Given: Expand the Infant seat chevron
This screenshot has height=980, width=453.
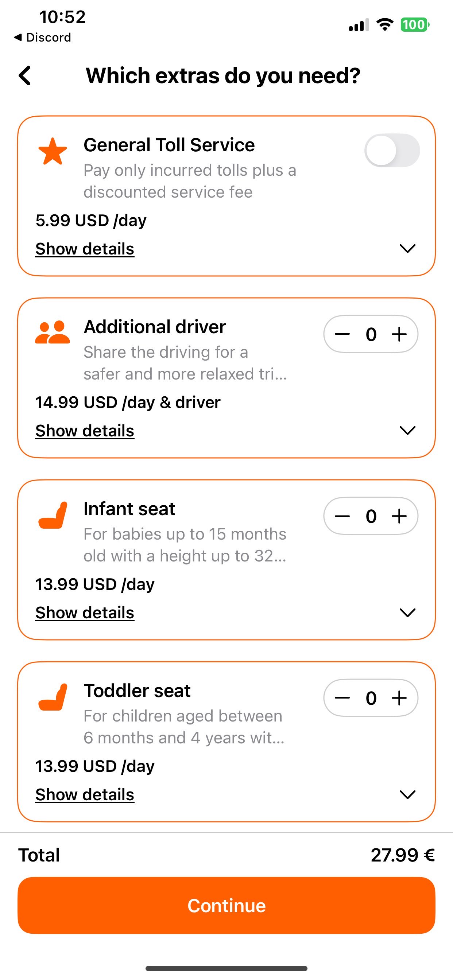Looking at the screenshot, I should click(407, 612).
